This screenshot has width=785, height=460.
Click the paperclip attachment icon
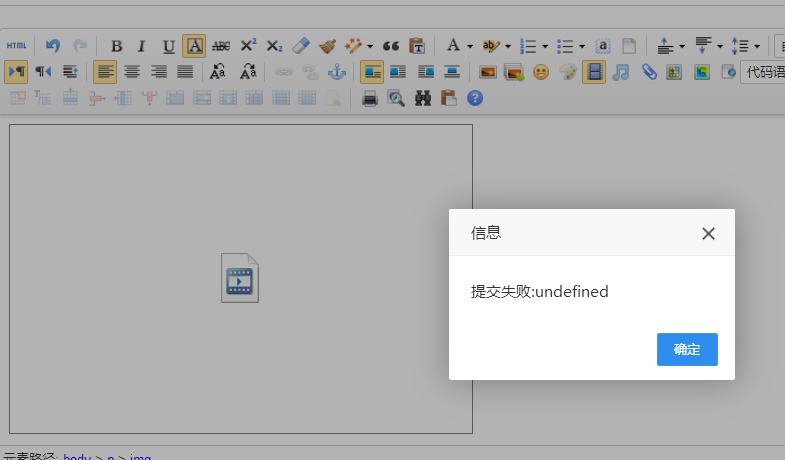point(648,72)
